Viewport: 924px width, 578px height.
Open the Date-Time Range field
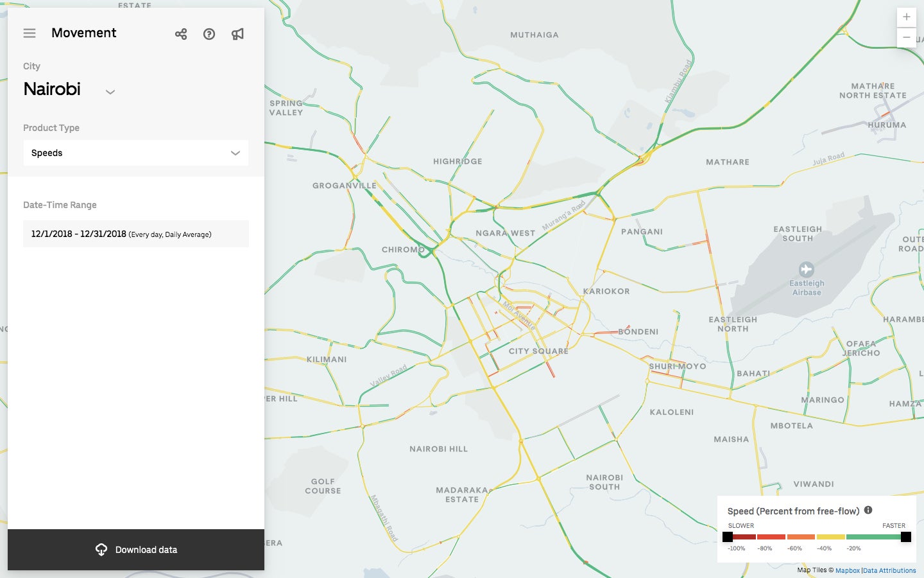(x=135, y=234)
